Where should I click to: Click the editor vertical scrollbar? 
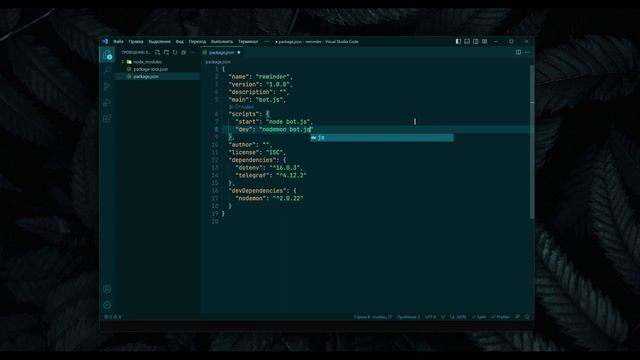[x=532, y=142]
